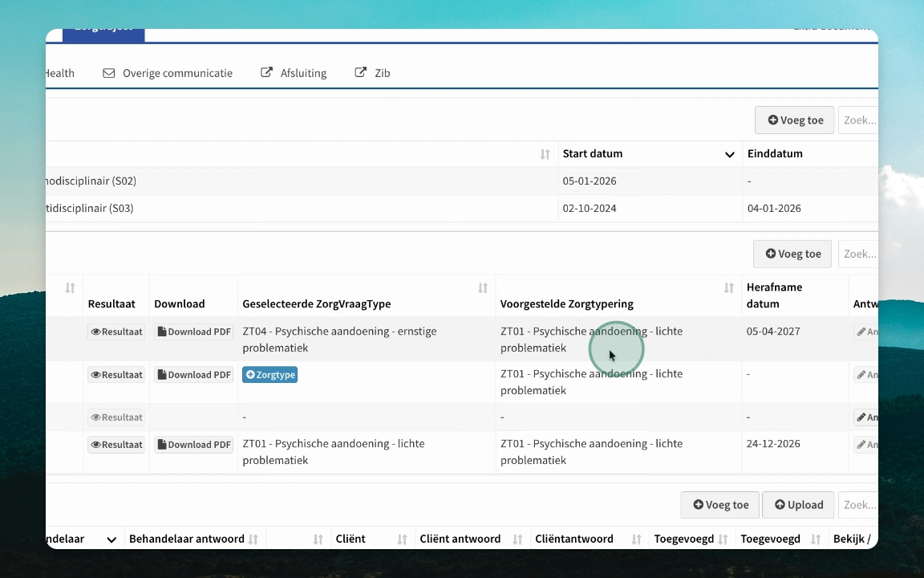
Task: Download PDF in the Zorgtype button row
Action: [194, 375]
